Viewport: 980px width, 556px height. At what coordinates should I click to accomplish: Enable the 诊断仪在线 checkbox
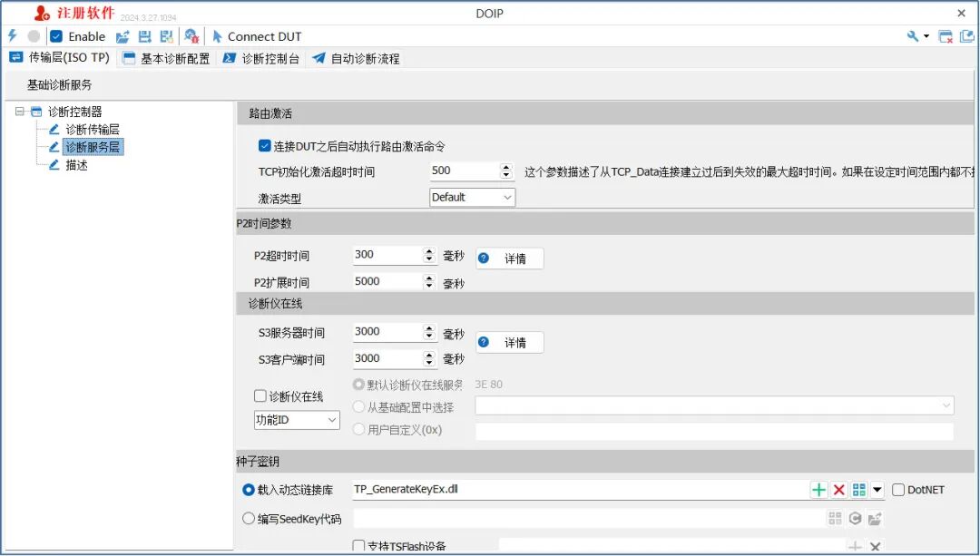(260, 395)
